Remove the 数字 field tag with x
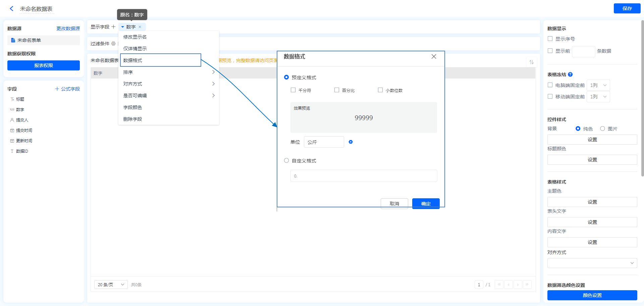Screen dimensions: 644x306 coord(140,27)
